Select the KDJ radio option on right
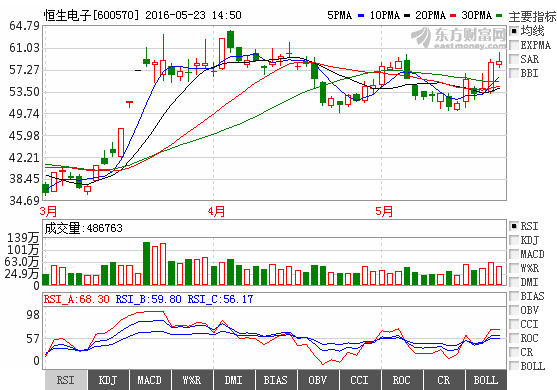Screen dimensions: 557x390 coord(514,240)
